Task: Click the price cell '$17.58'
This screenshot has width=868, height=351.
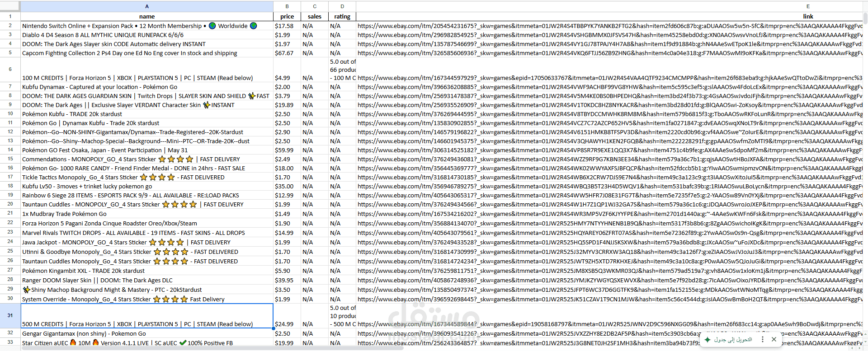Action: point(287,26)
